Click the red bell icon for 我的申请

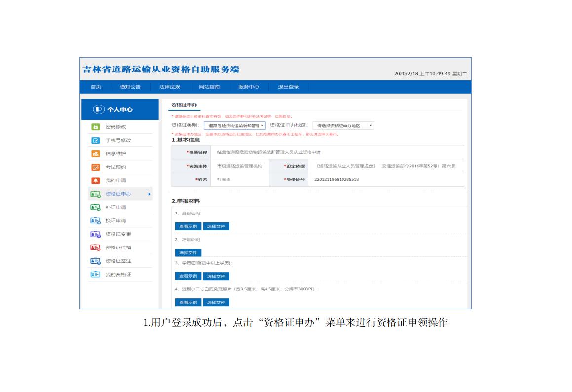[96, 180]
